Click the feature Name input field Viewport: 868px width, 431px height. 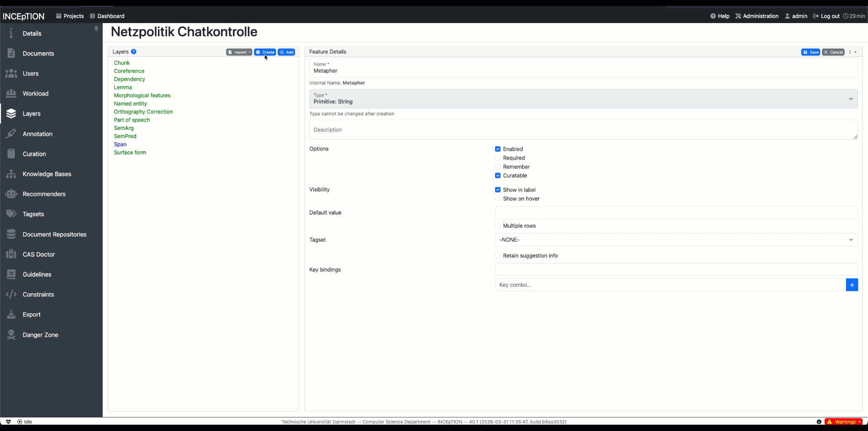tap(583, 68)
